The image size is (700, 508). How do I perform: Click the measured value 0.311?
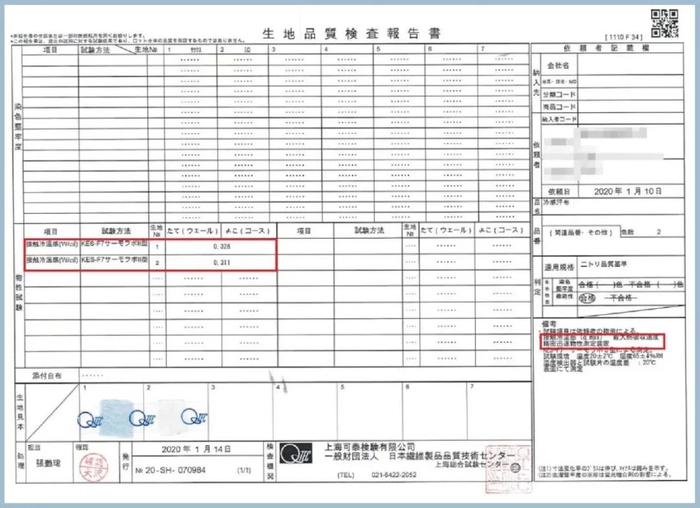(221, 262)
